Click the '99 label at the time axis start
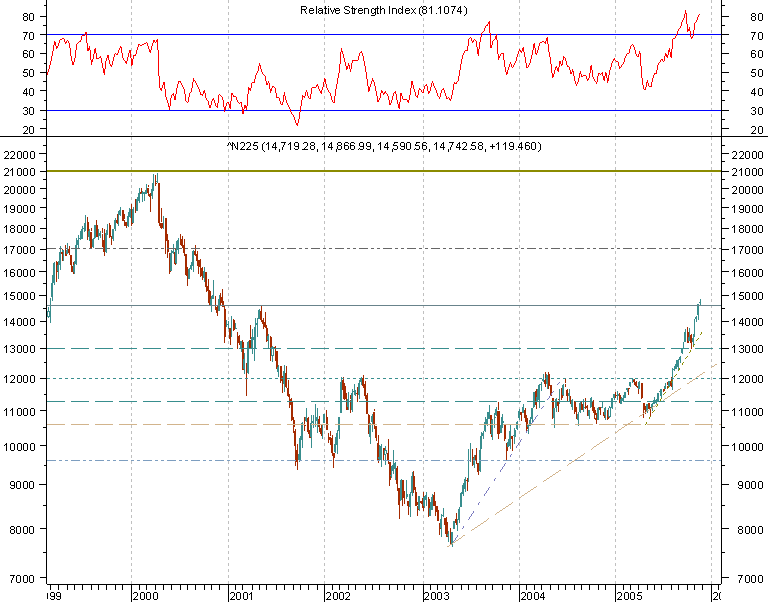The width and height of the screenshot is (768, 602). pyautogui.click(x=54, y=596)
